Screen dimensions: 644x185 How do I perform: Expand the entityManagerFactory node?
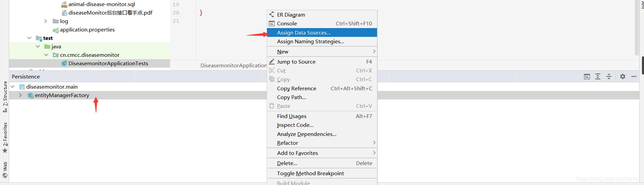click(21, 95)
